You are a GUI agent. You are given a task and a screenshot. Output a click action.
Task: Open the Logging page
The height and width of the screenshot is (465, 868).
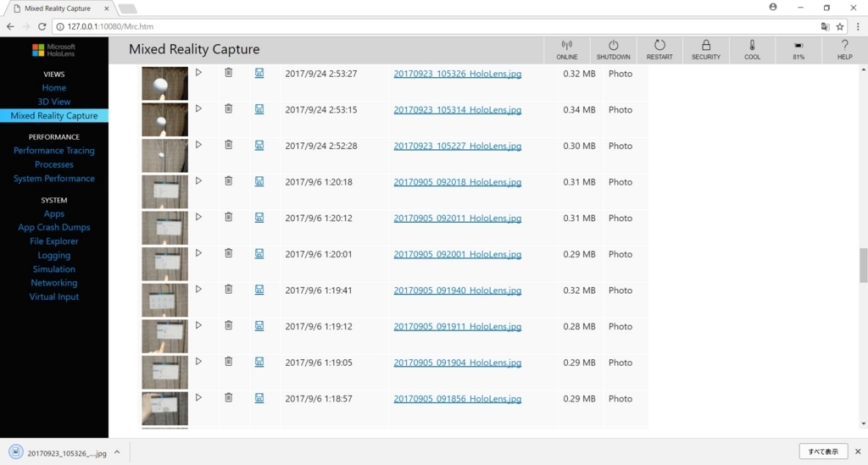(x=53, y=255)
